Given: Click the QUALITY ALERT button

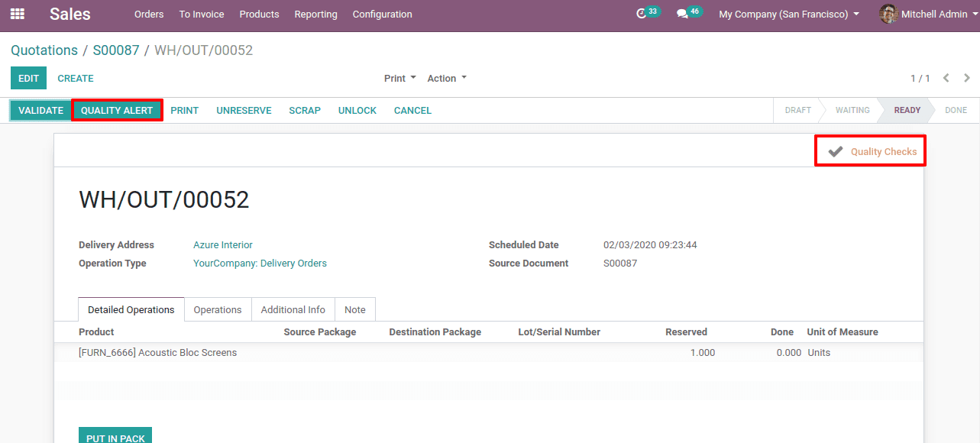Looking at the screenshot, I should pos(117,111).
